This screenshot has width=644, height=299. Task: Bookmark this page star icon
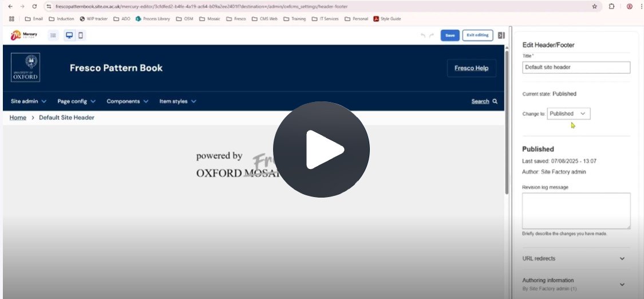click(x=594, y=6)
